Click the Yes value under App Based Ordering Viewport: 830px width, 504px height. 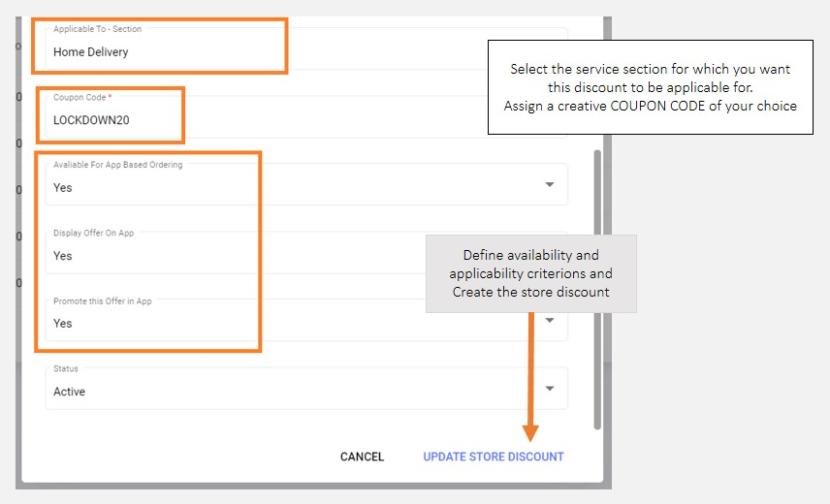(x=63, y=188)
